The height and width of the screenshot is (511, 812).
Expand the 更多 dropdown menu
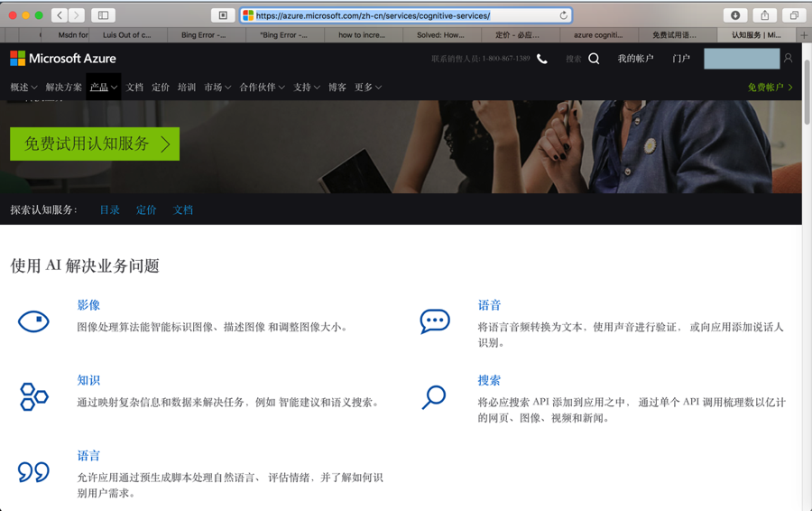368,87
